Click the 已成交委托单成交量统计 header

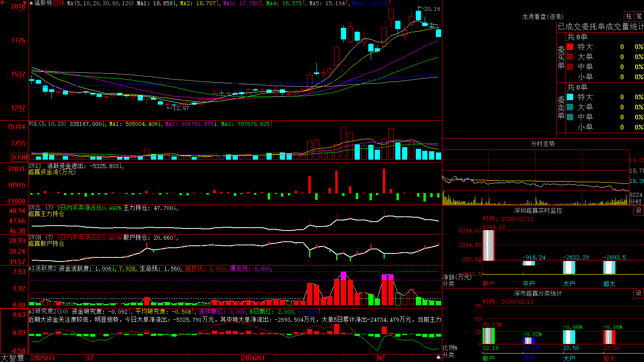click(x=601, y=27)
